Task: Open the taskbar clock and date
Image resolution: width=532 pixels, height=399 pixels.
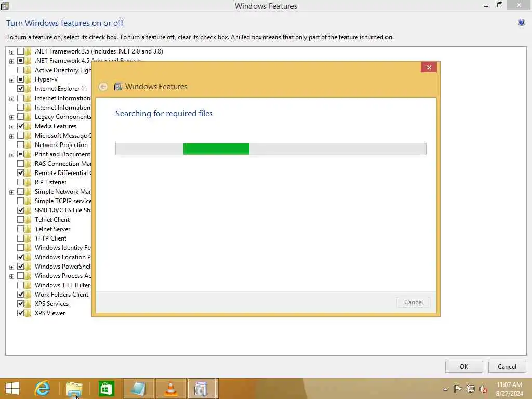Action: pos(509,389)
